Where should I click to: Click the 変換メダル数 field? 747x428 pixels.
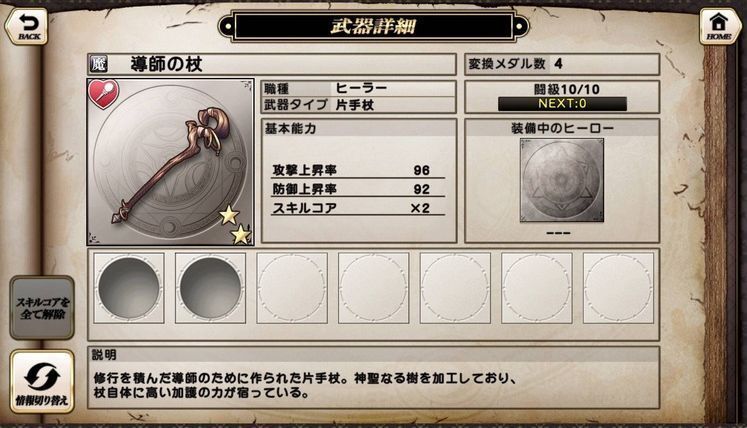[562, 64]
